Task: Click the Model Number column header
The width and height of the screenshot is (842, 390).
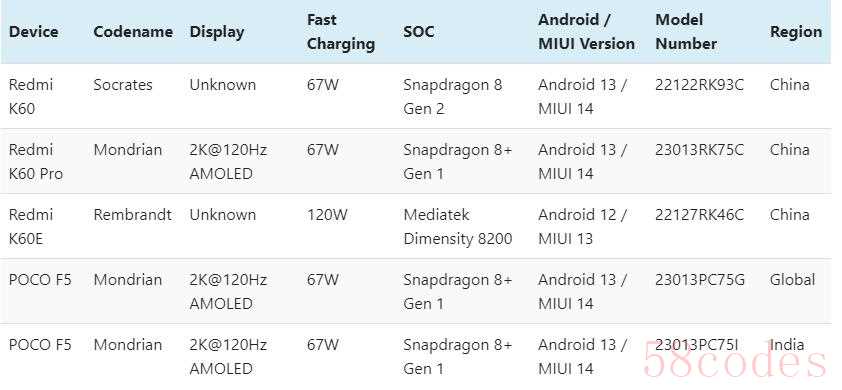Action: [x=686, y=32]
